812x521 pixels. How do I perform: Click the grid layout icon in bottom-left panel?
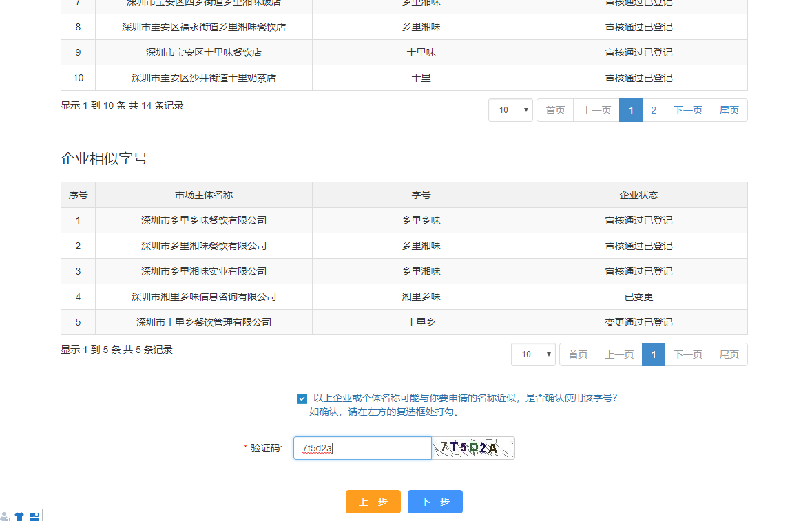click(34, 516)
